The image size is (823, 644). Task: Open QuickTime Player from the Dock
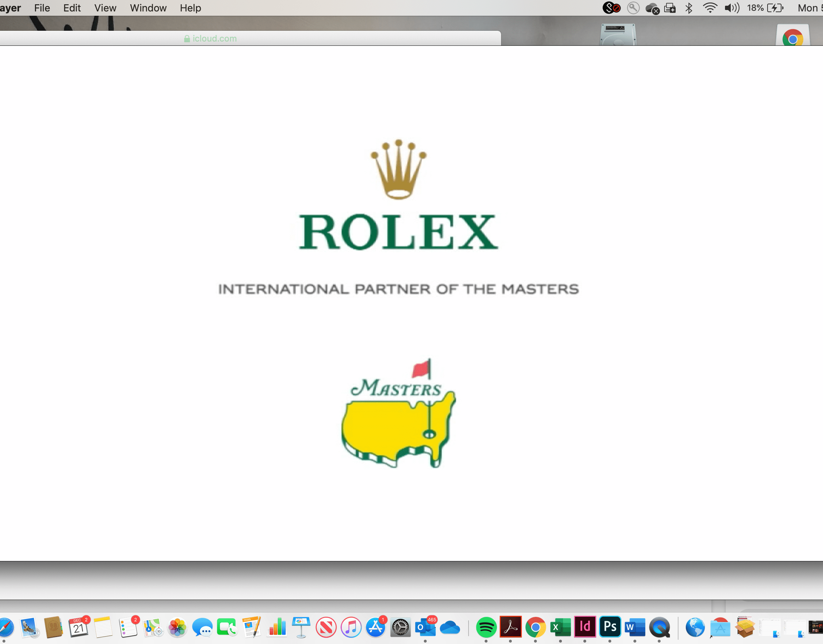(660, 628)
